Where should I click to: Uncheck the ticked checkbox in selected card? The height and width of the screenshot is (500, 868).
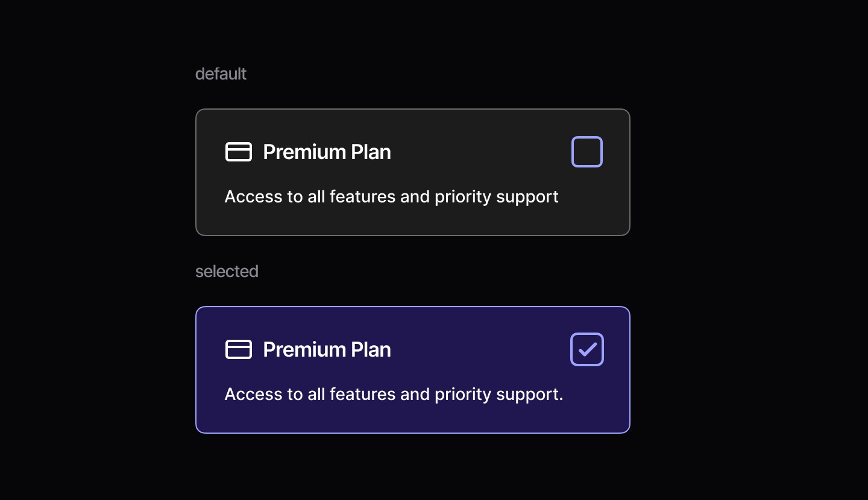(x=587, y=349)
